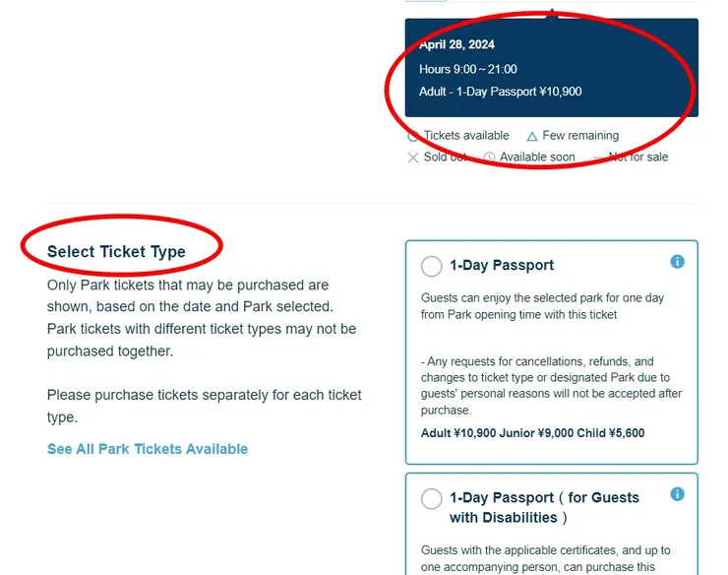
Task: Click the Select Ticket Type heading
Action: (x=116, y=251)
